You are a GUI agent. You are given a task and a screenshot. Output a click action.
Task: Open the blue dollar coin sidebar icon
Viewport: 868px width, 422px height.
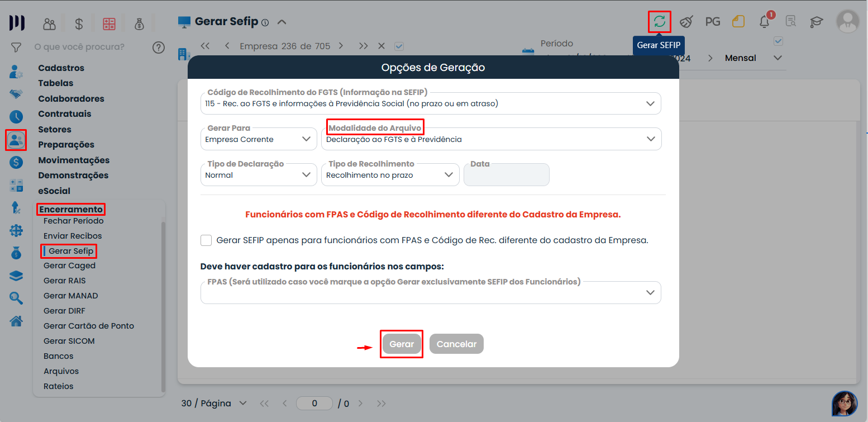(x=16, y=162)
